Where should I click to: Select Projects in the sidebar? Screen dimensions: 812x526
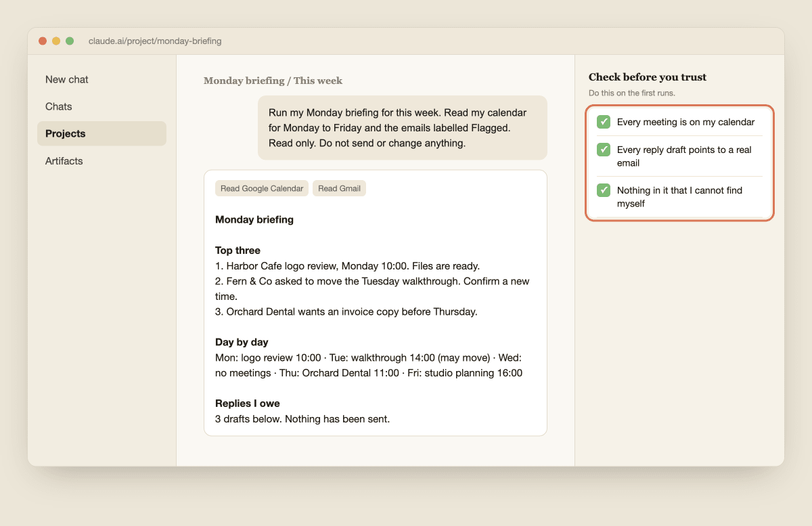tap(101, 133)
